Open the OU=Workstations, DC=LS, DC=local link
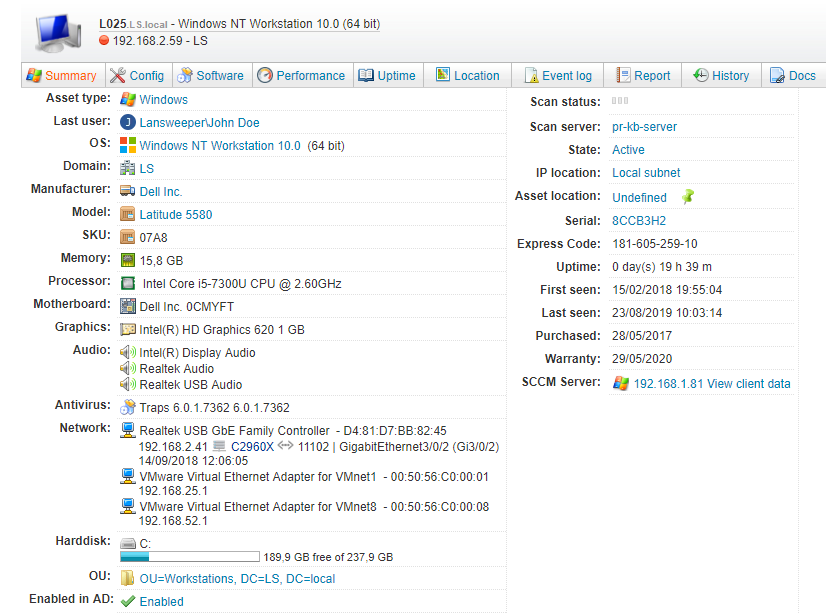Viewport: 828px width, 616px height. click(237, 579)
